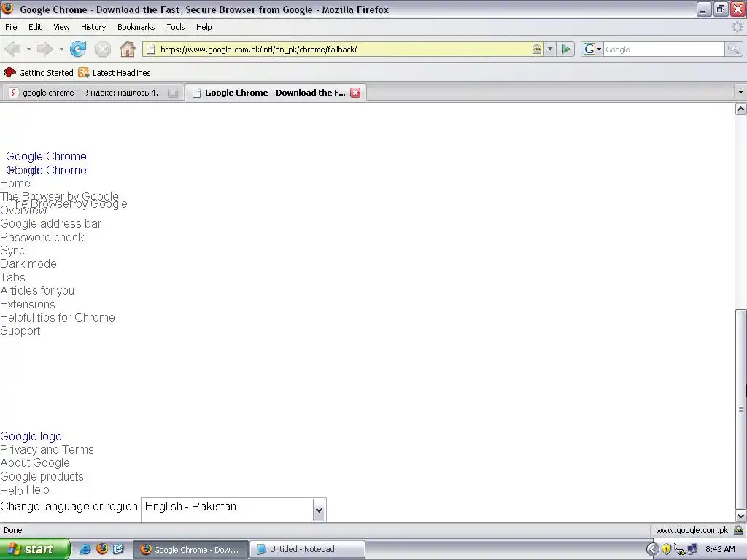
Task: Click the Google logo link
Action: pyautogui.click(x=31, y=436)
